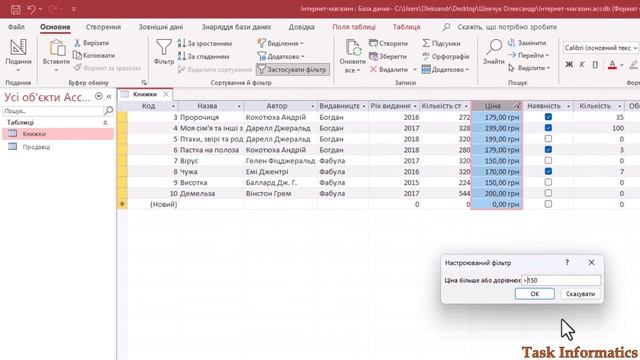This screenshot has width=640, height=360.
Task: Select Книжки table in navigation pane
Action: click(58, 134)
